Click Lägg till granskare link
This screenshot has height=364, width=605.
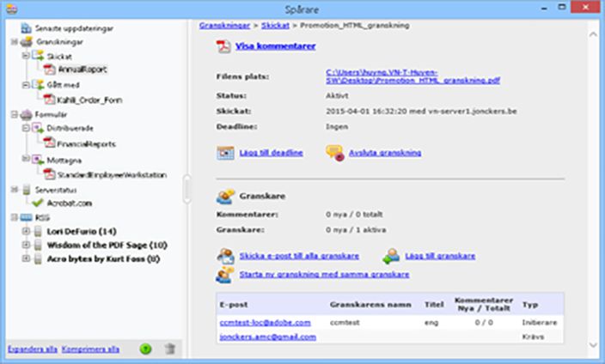click(440, 256)
